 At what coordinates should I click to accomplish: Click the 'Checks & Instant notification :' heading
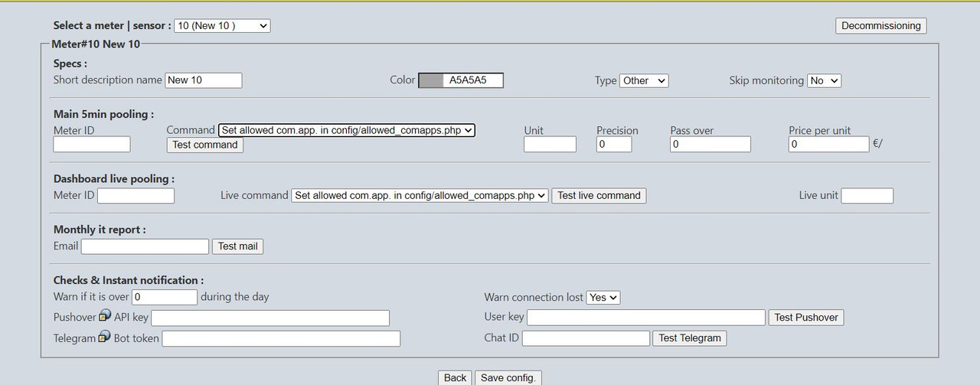tap(129, 280)
